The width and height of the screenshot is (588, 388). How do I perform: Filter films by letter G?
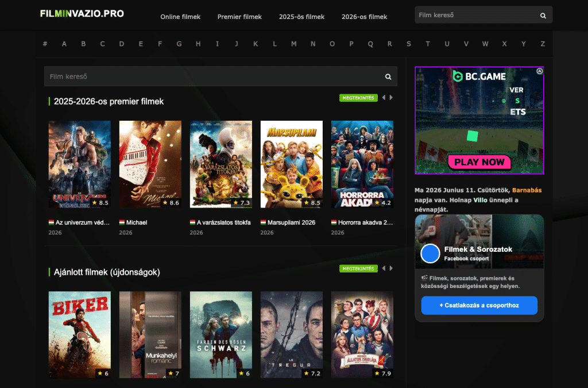pos(179,44)
